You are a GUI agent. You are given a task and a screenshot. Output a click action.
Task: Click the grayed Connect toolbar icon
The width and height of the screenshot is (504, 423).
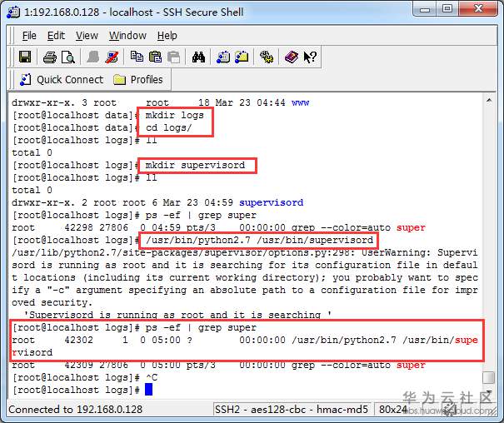[93, 57]
